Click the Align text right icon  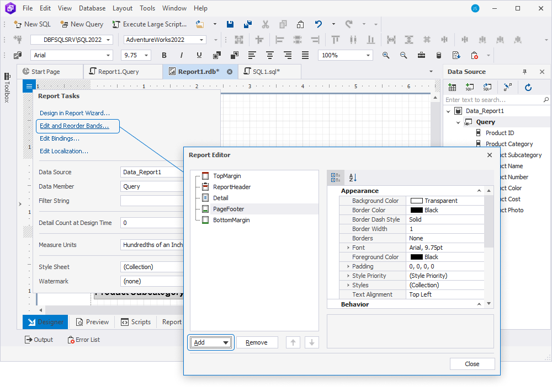pos(287,55)
